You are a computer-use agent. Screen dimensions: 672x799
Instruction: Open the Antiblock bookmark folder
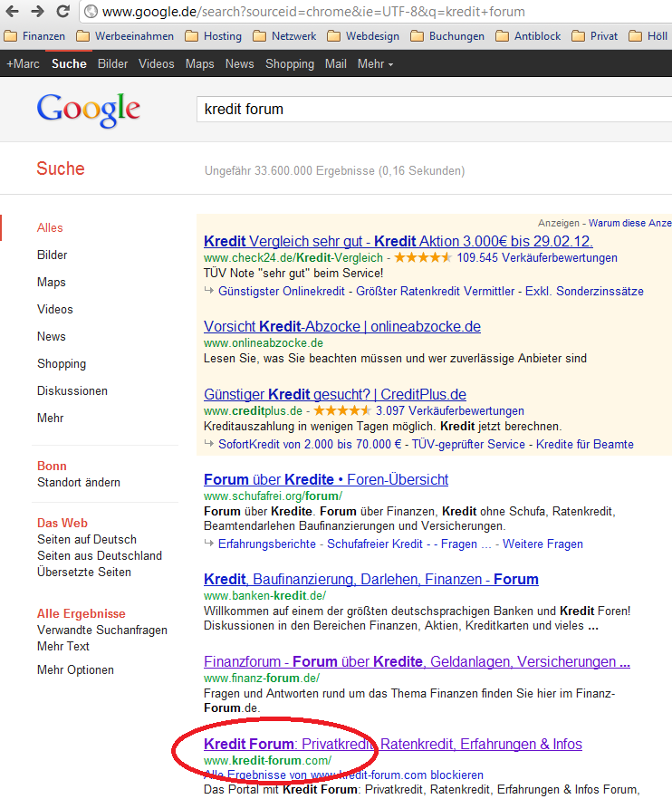[x=528, y=36]
